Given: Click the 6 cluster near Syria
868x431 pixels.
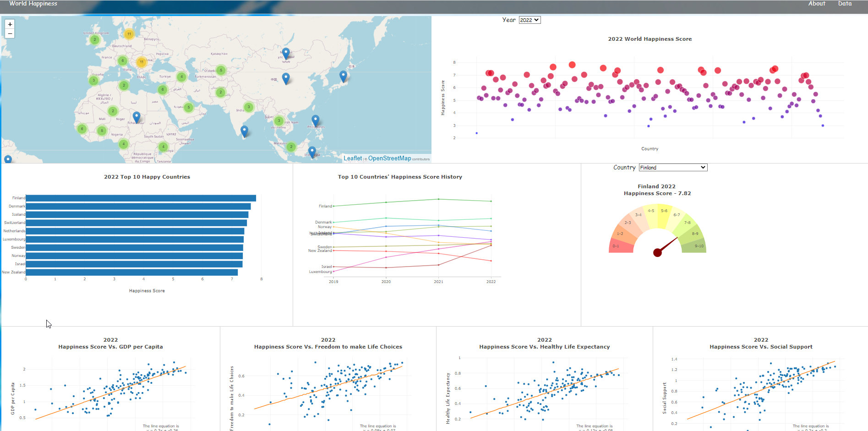Looking at the screenshot, I should coord(162,89).
